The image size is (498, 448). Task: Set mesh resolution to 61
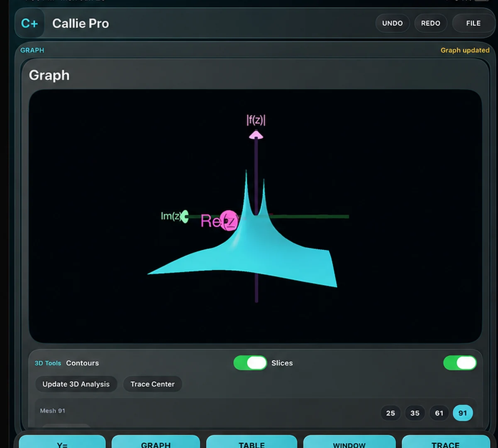point(439,413)
